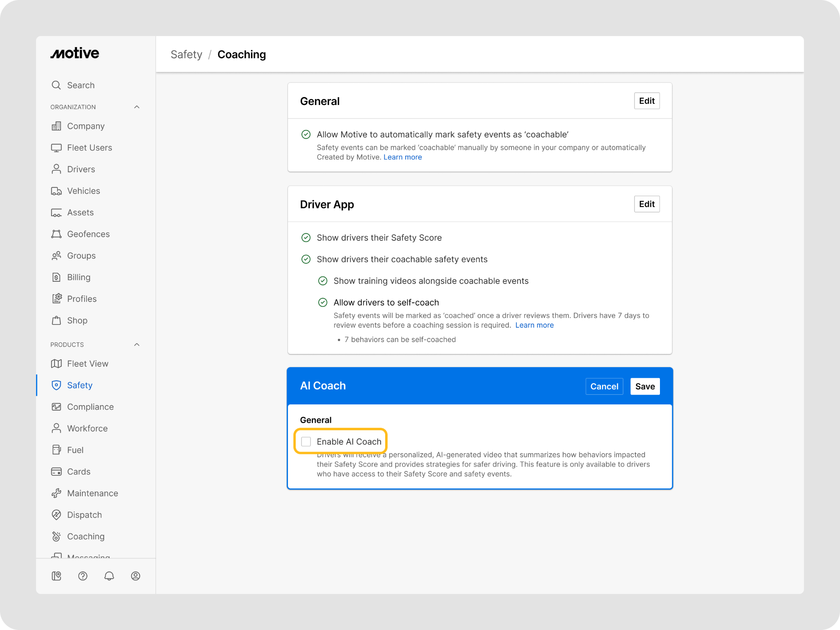
Task: Click the Coaching whistle icon
Action: click(56, 536)
